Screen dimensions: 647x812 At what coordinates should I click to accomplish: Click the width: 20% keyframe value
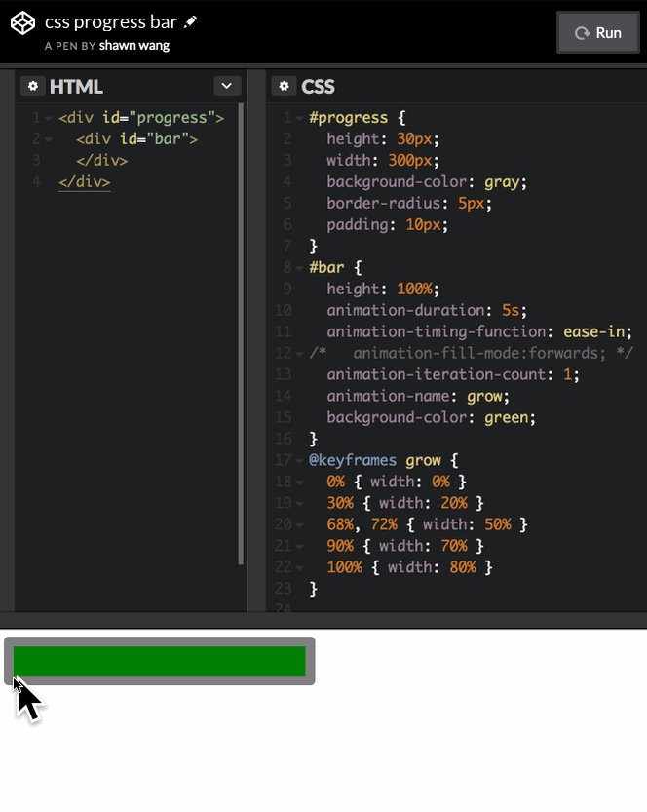(x=423, y=503)
